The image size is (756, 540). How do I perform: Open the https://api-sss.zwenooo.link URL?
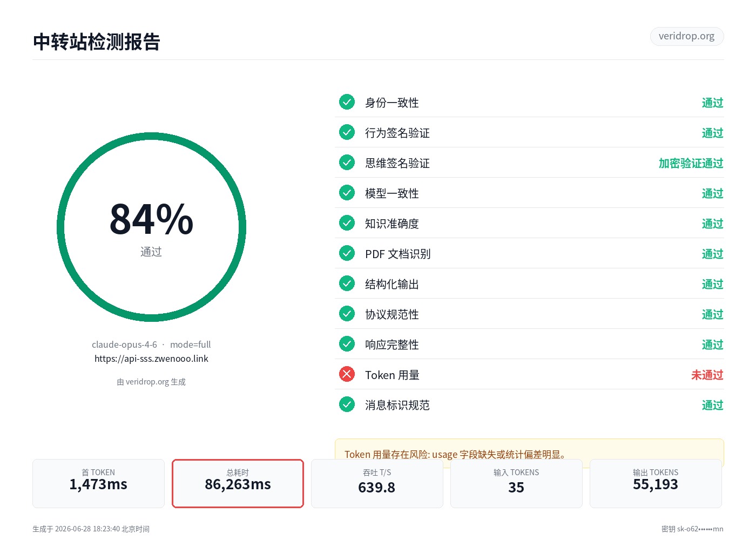(151, 359)
